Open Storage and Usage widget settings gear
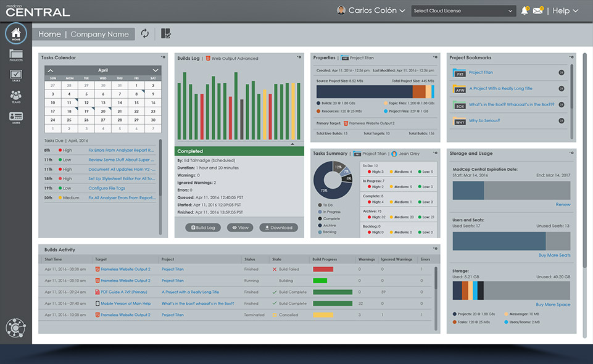Screen dimensions: 593x364 point(571,153)
